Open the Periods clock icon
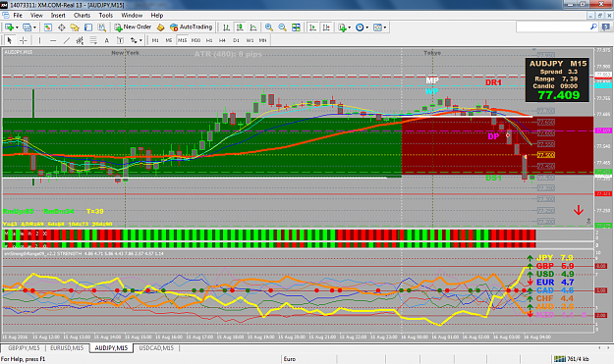 [x=360, y=26]
